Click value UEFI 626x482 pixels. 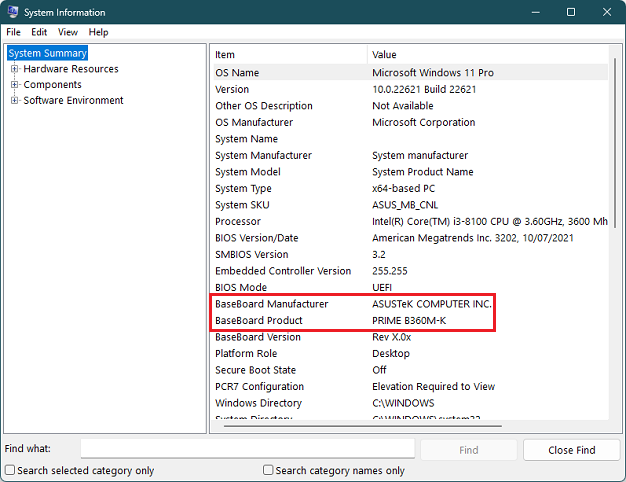click(382, 287)
